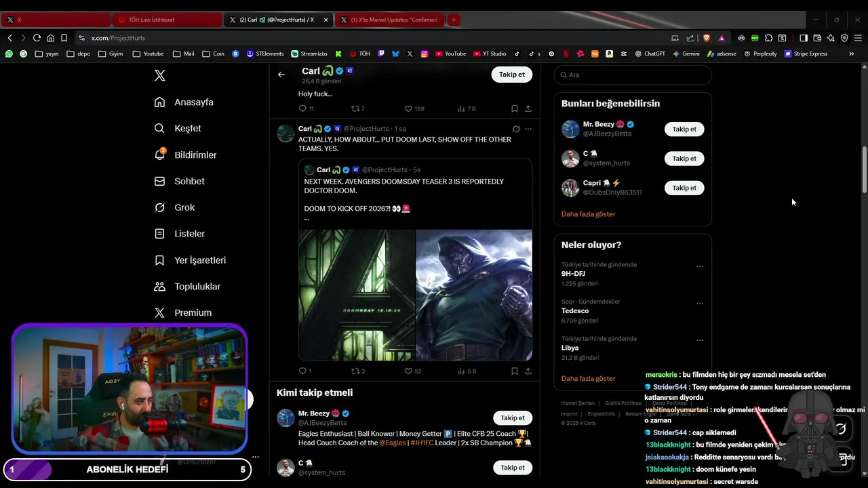Screen dimensions: 868x488
Task: Follow C @system_hurts in Bunları beğenebilirsin
Action: tap(684, 159)
